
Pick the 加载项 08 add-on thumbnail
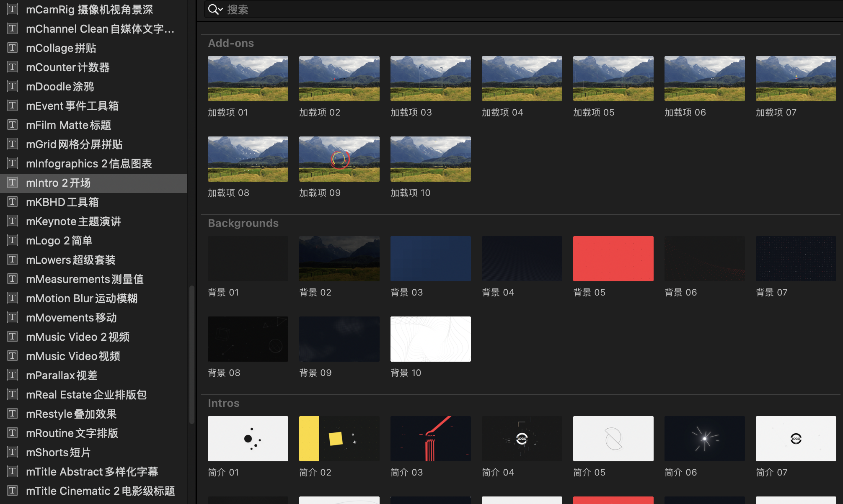[248, 159]
